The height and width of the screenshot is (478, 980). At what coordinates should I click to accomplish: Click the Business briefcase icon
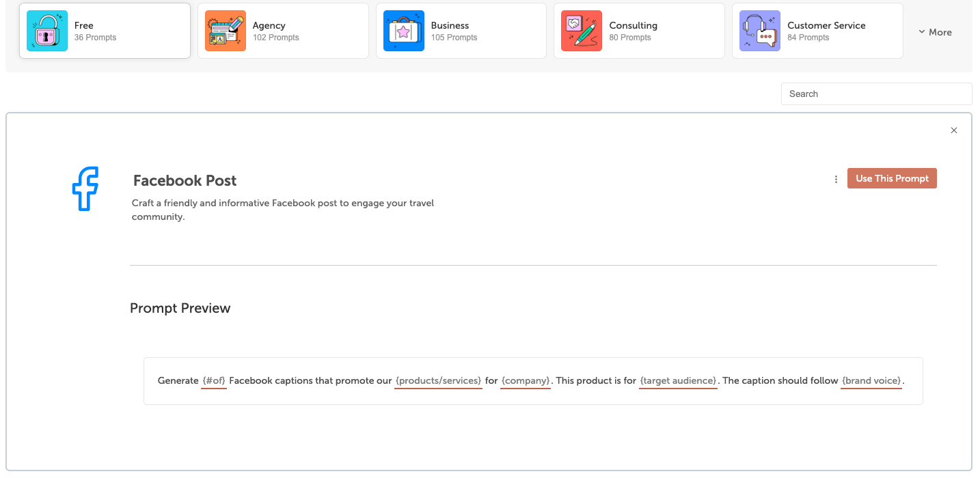(404, 31)
